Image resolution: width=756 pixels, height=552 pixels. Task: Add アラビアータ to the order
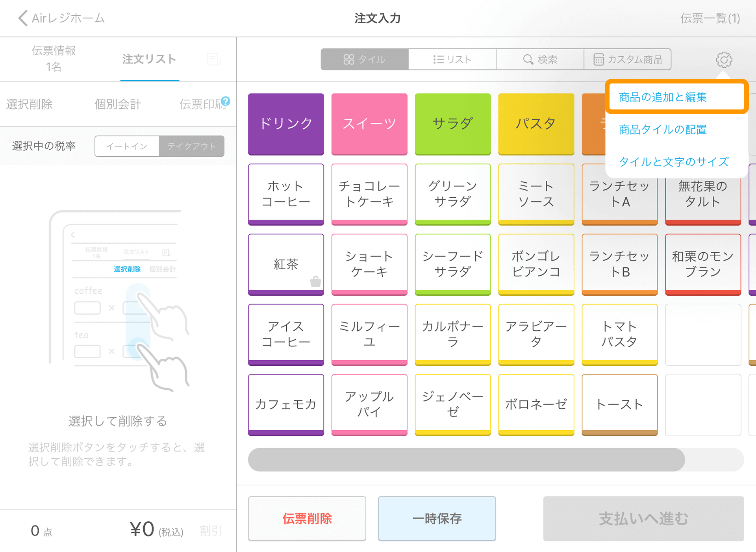536,334
